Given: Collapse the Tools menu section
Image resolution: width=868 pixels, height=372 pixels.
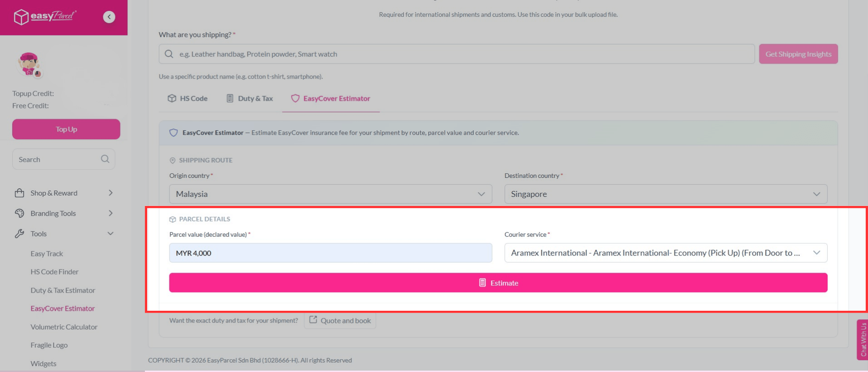Looking at the screenshot, I should (x=110, y=234).
